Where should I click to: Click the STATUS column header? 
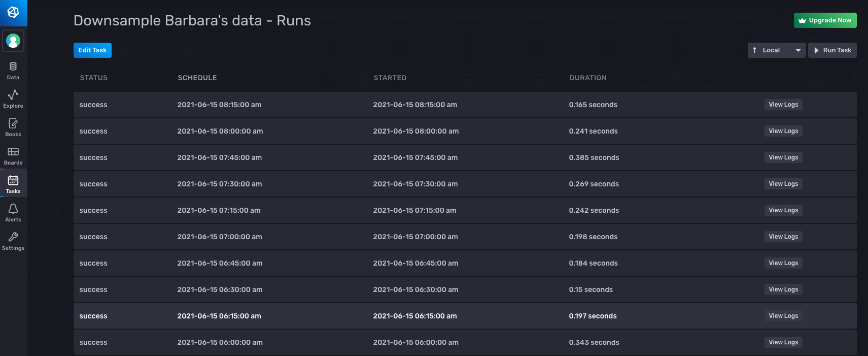(x=94, y=78)
